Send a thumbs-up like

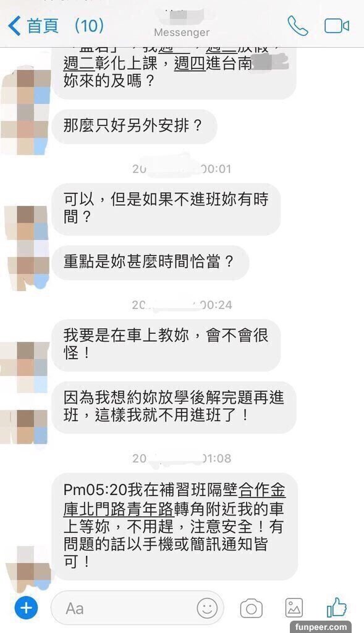point(337,607)
